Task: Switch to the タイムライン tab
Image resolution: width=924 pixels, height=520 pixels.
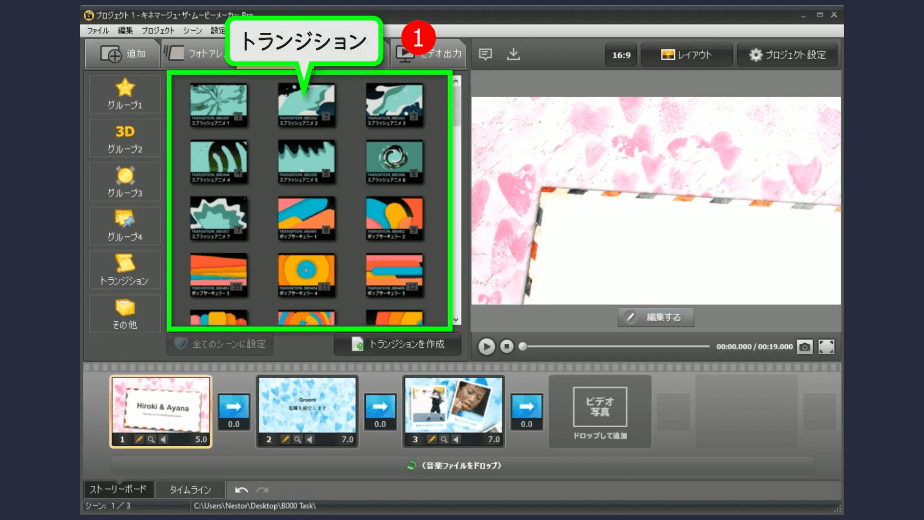Action: pos(190,490)
